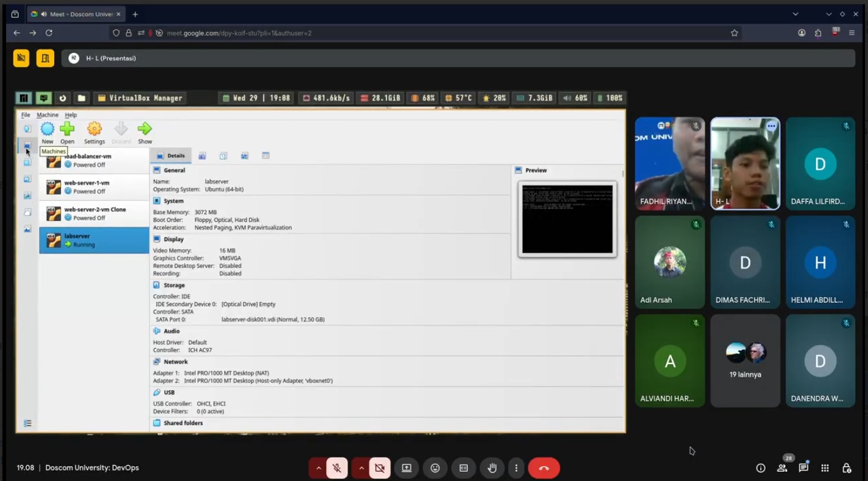Toggle the microphone mute button
This screenshot has height=481, width=868.
[x=337, y=468]
